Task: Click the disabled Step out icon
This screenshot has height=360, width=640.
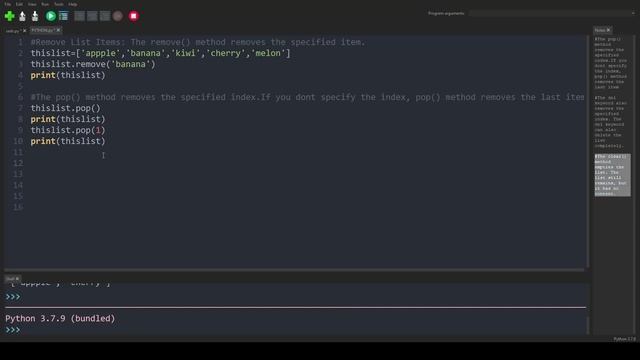Action: (105, 16)
